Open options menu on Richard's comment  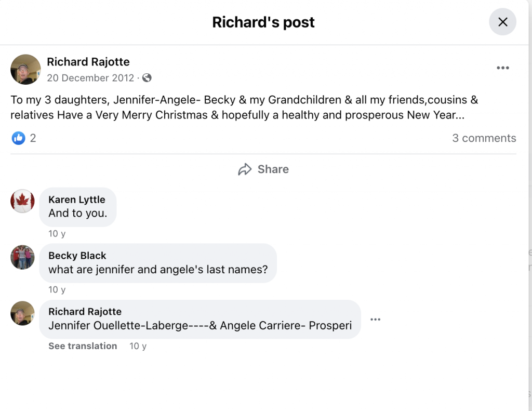point(375,320)
